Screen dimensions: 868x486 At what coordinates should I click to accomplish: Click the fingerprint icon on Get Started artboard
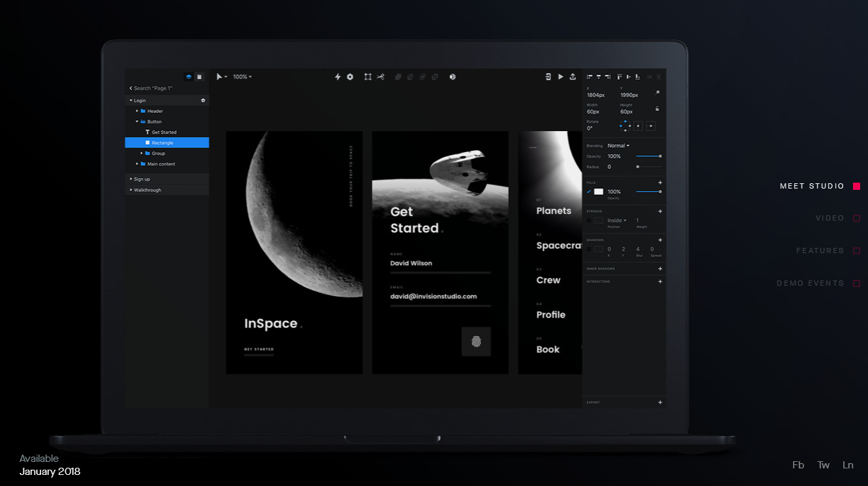pos(476,341)
